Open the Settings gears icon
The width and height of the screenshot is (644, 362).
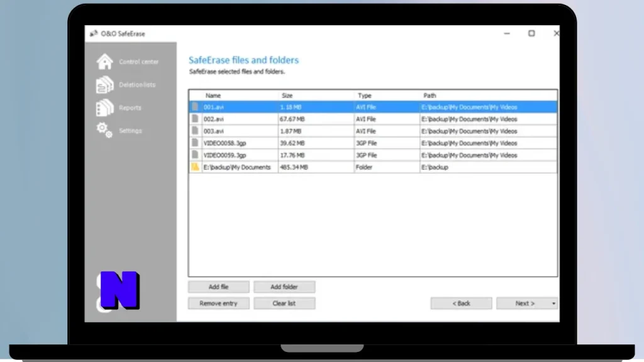coord(105,131)
